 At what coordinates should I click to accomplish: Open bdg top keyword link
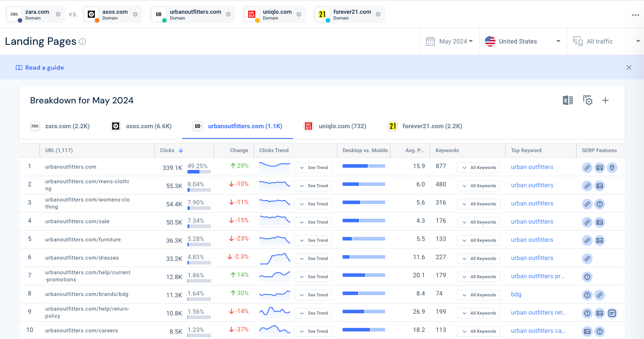516,295
